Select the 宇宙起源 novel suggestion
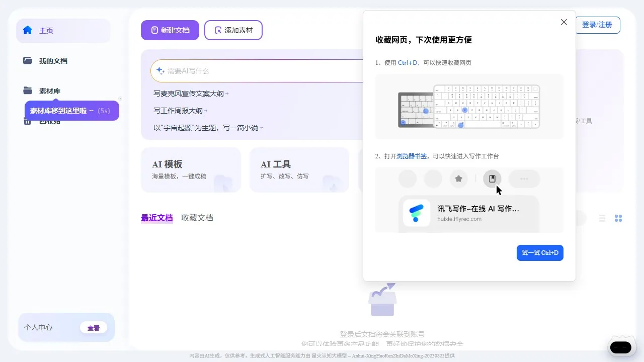Viewport: 644px width, 362px height. pos(208,128)
